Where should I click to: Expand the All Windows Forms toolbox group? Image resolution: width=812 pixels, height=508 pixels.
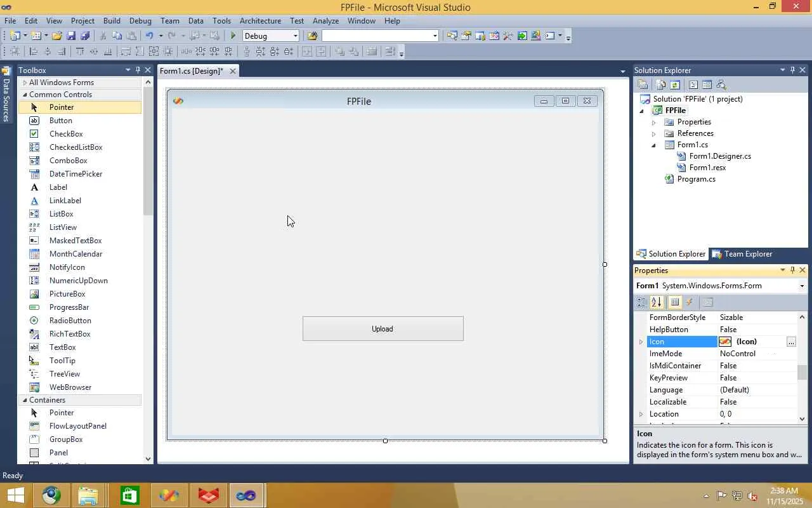point(25,83)
